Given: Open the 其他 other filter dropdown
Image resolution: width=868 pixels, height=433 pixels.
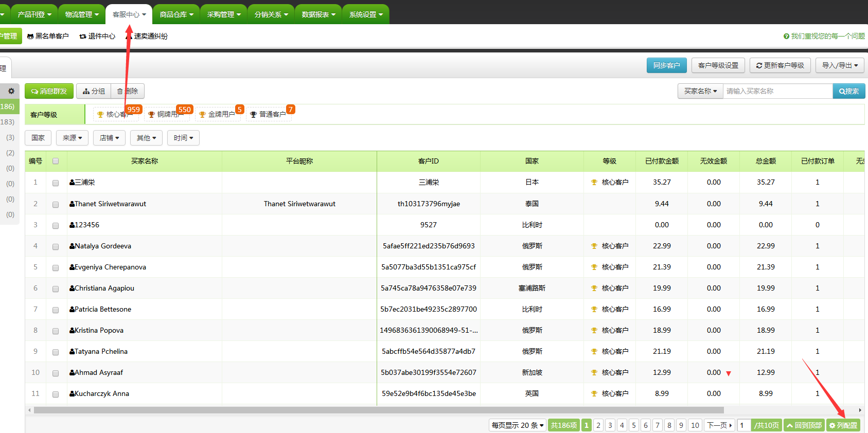Looking at the screenshot, I should click(x=147, y=138).
